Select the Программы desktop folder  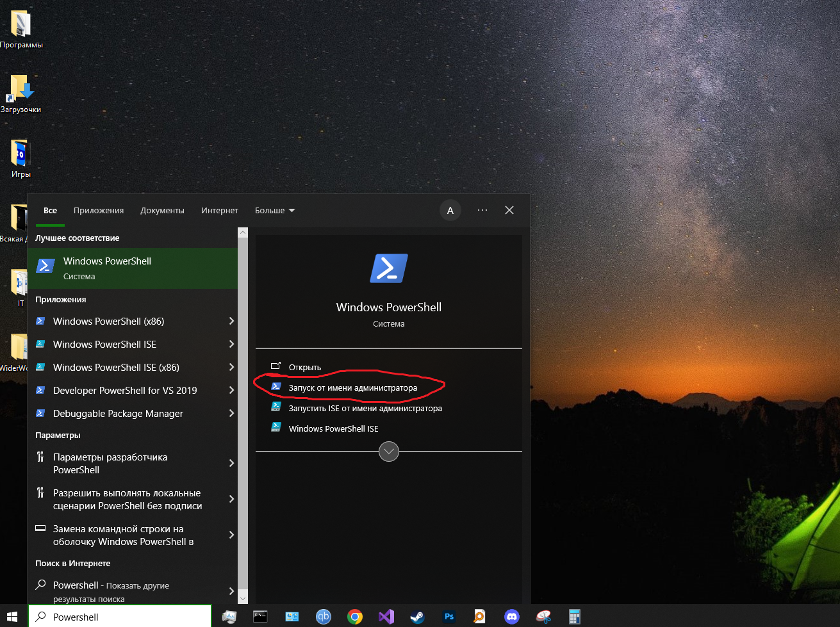[x=21, y=29]
